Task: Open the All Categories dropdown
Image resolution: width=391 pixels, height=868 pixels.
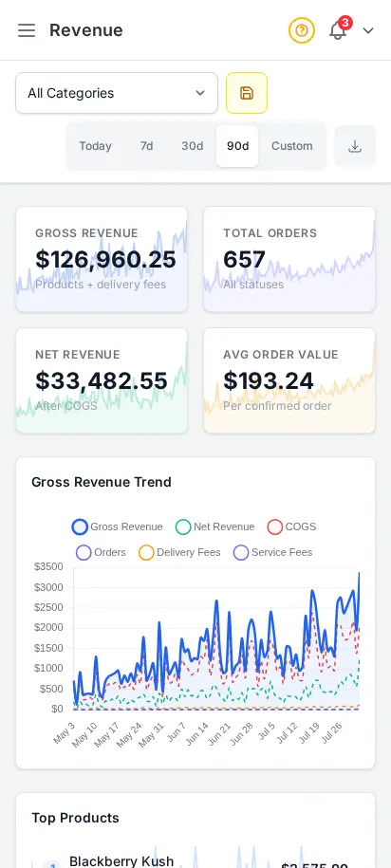Action: pyautogui.click(x=117, y=93)
